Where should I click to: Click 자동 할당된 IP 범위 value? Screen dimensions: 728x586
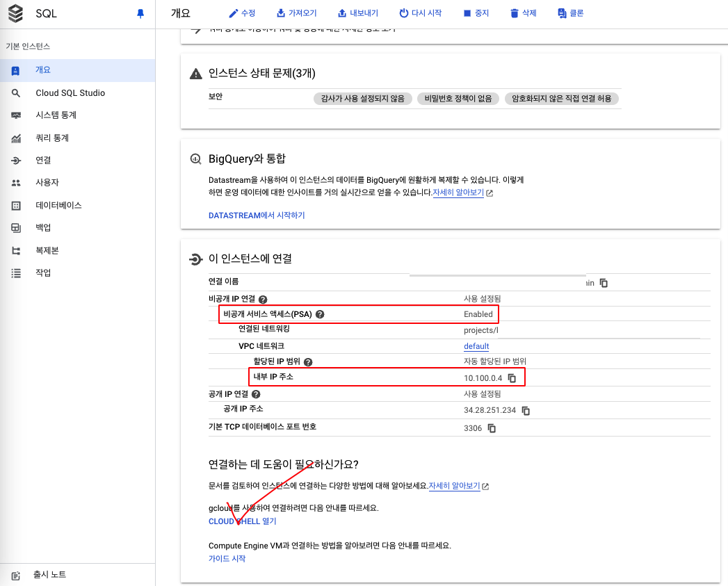click(x=495, y=361)
